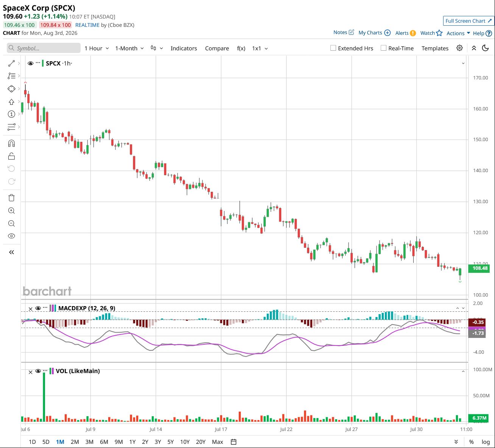Open Templates

tap(435, 48)
